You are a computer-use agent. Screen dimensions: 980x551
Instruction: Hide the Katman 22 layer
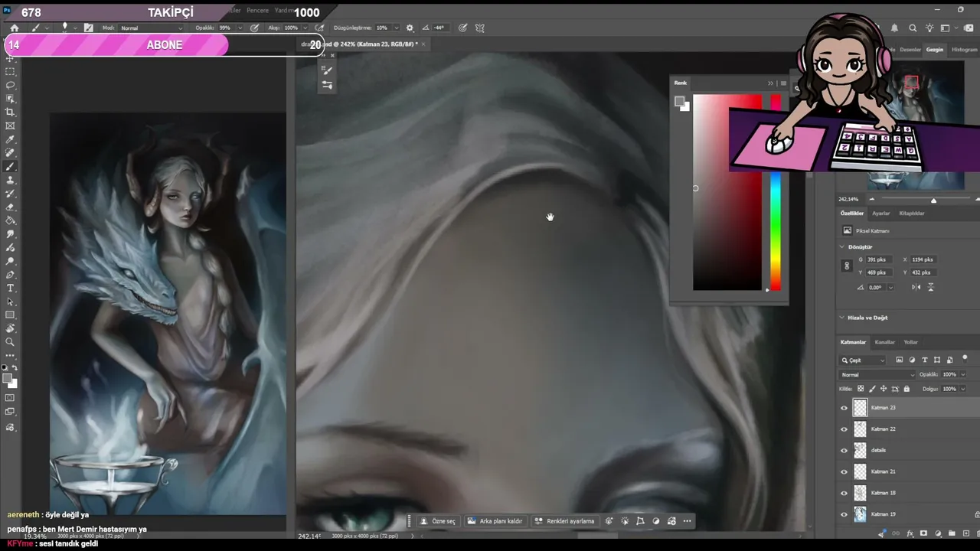tap(844, 429)
